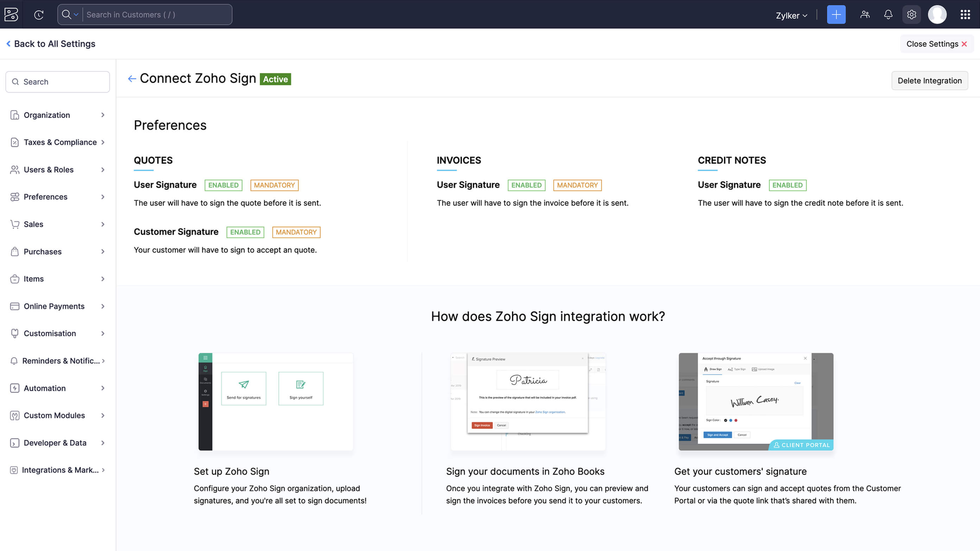980x551 pixels.
Task: Expand the Integrations & Marketplace section
Action: tap(57, 470)
